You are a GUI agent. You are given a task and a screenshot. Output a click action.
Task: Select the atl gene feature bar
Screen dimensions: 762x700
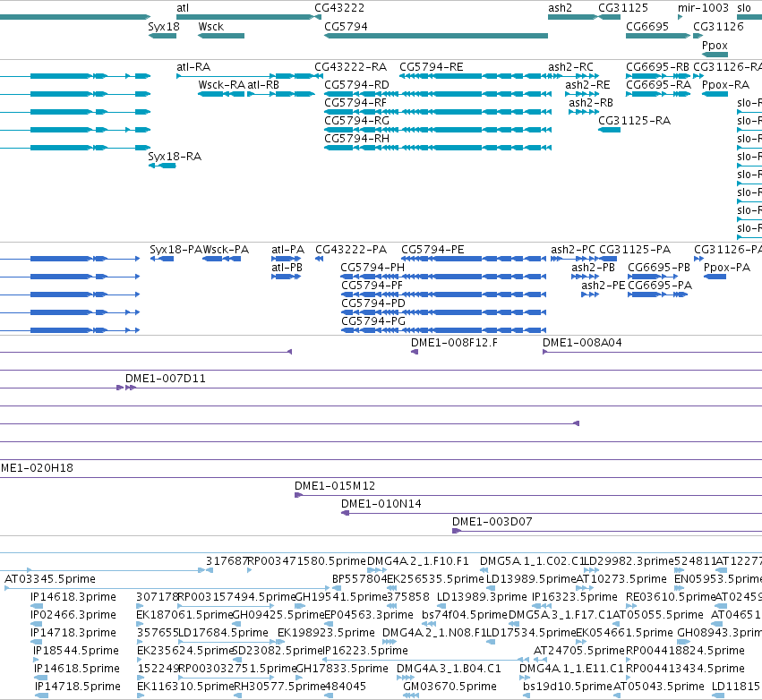click(x=245, y=17)
